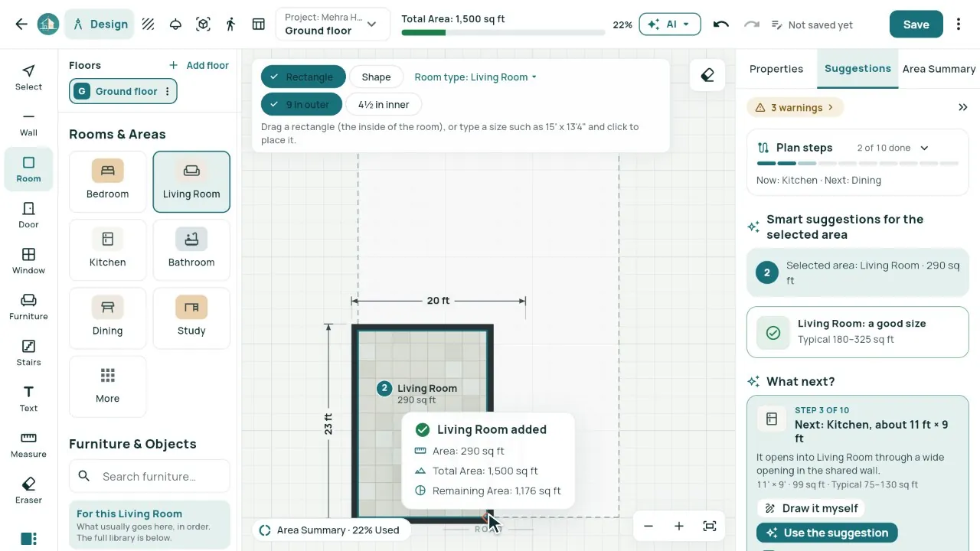Image resolution: width=980 pixels, height=551 pixels.
Task: Expand the Plan steps section
Action: pyautogui.click(x=924, y=148)
